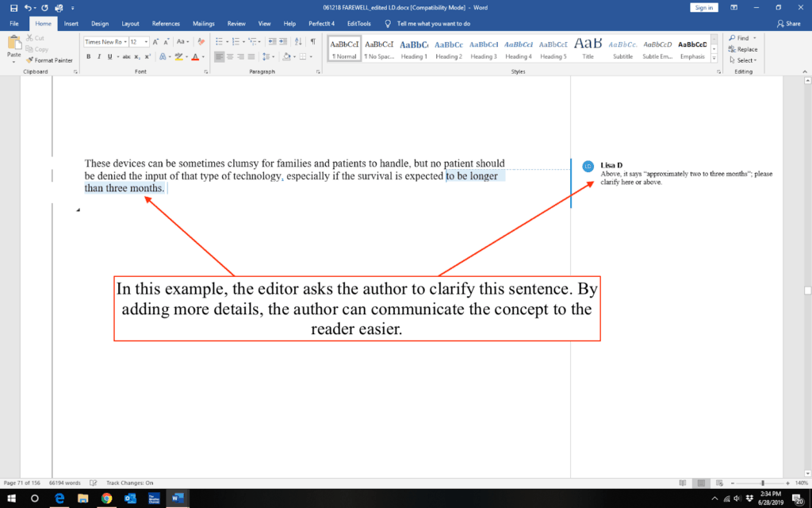
Task: Click the text highlight color button
Action: (178, 56)
